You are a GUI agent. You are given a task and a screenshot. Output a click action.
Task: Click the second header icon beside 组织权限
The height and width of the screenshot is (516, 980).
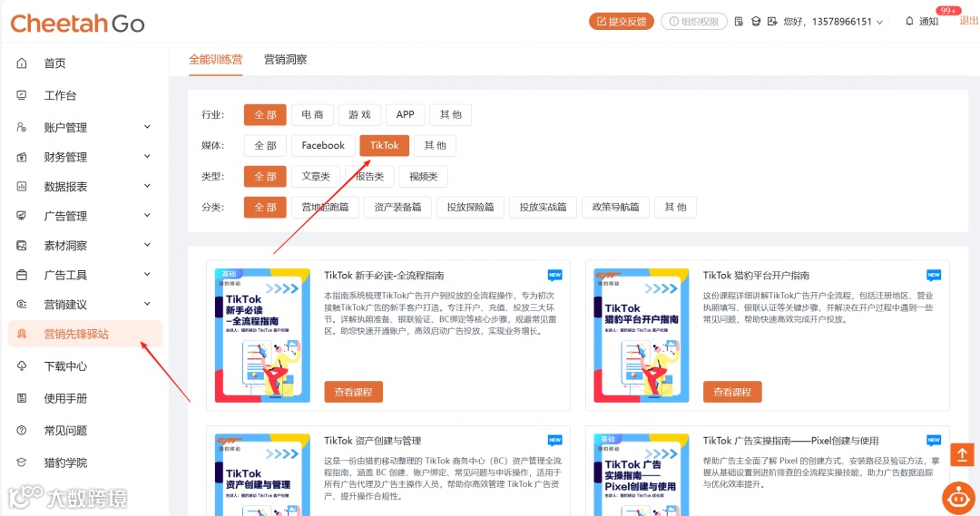(x=756, y=21)
